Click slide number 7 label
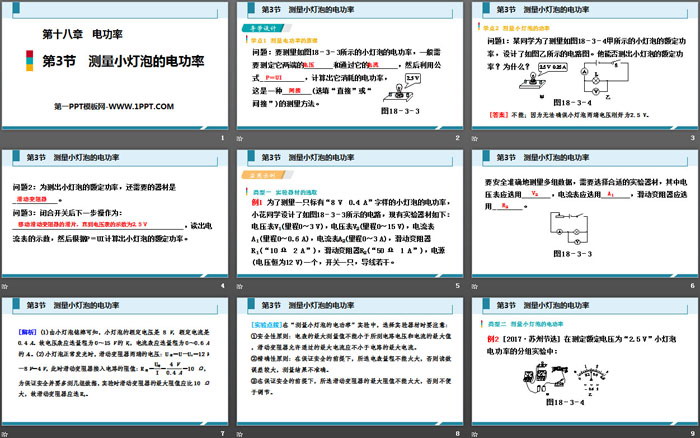 point(222,434)
